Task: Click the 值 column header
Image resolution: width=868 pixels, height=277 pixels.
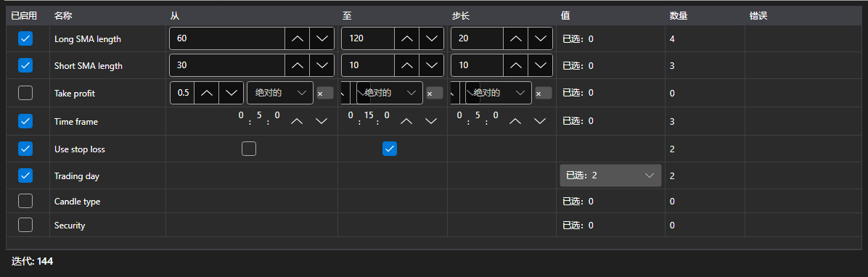Action: coord(610,16)
